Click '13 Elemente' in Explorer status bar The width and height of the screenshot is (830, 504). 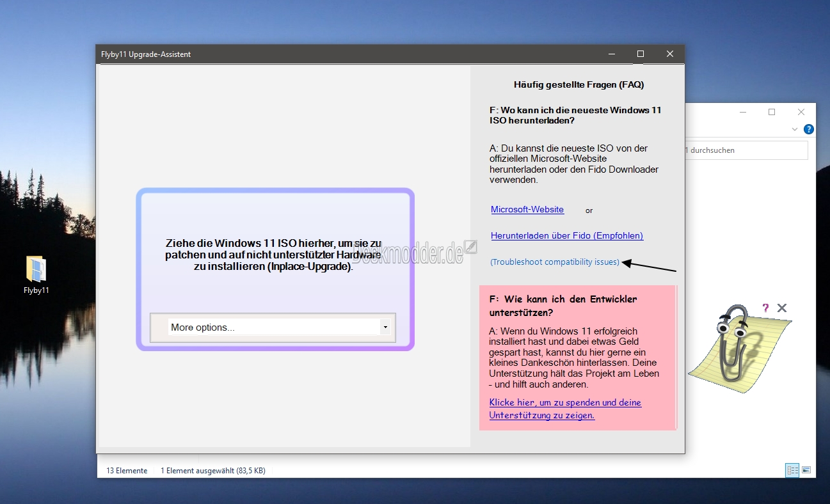(127, 471)
